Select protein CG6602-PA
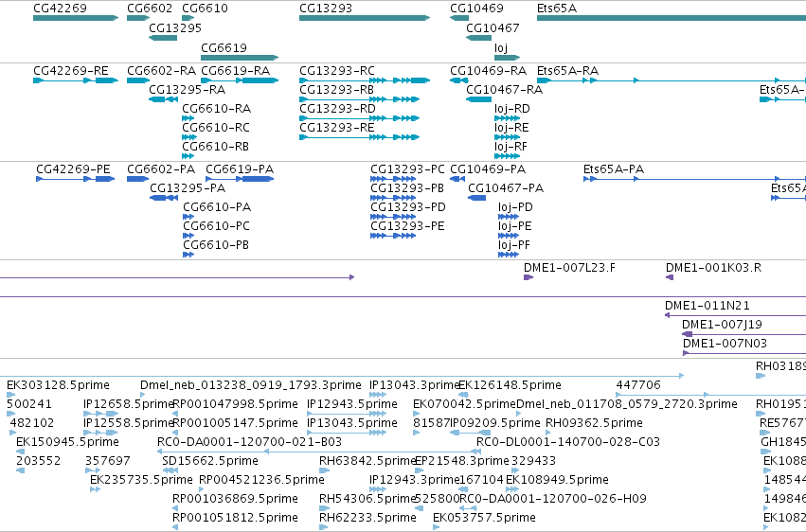The image size is (806, 532). click(x=137, y=179)
